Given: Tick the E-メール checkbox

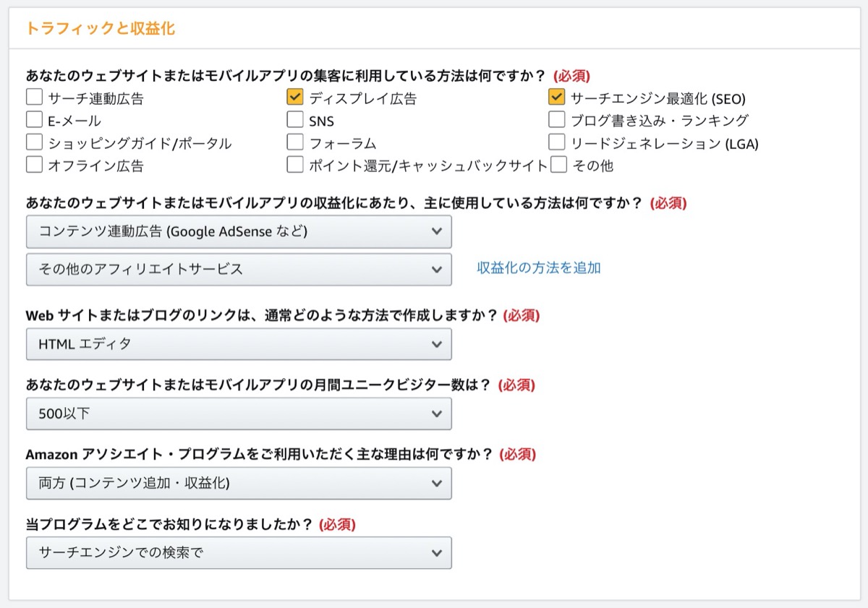Looking at the screenshot, I should coord(34,119).
